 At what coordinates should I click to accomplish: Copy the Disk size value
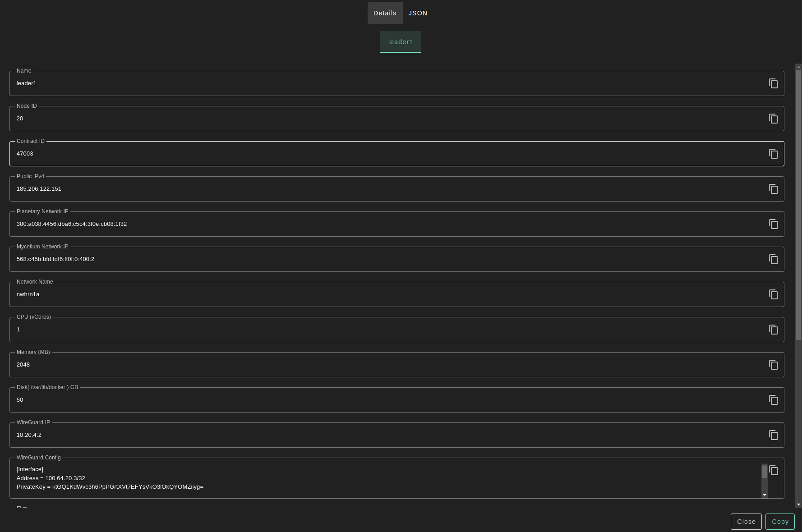point(773,400)
